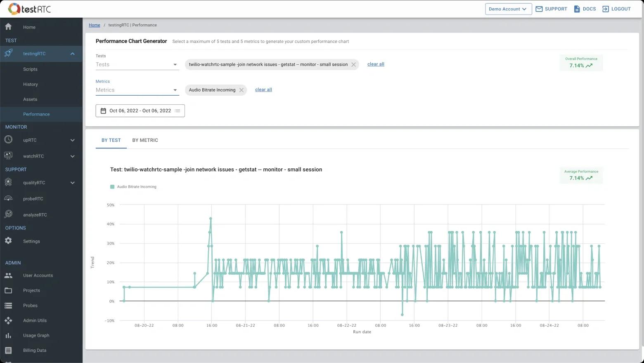Image resolution: width=644 pixels, height=363 pixels.
Task: Click the upRTC clock icon
Action: point(8,140)
